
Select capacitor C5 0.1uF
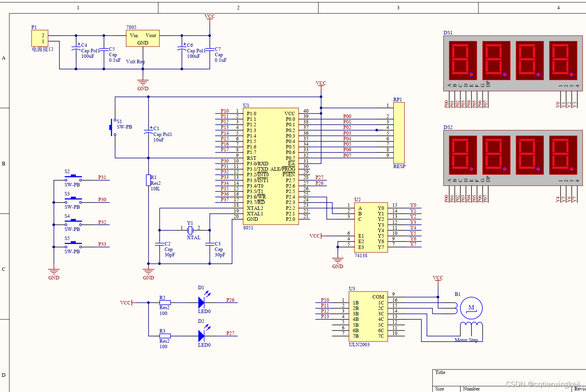[104, 49]
